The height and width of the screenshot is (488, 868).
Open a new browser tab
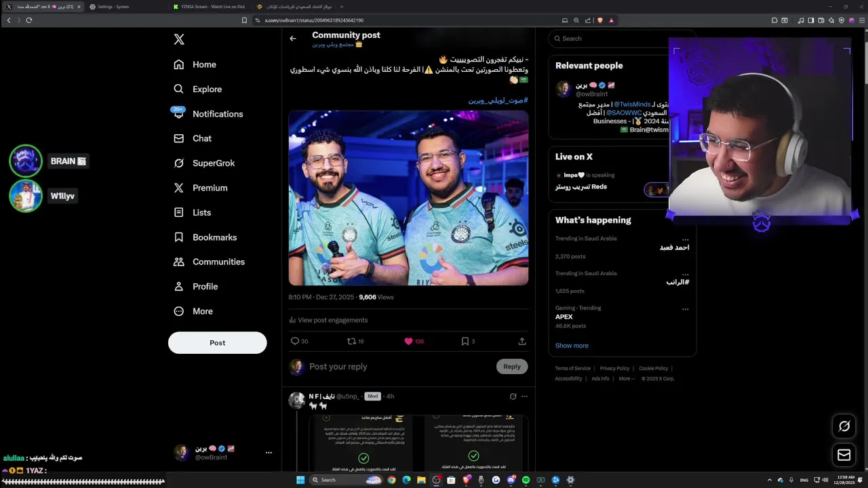click(341, 7)
